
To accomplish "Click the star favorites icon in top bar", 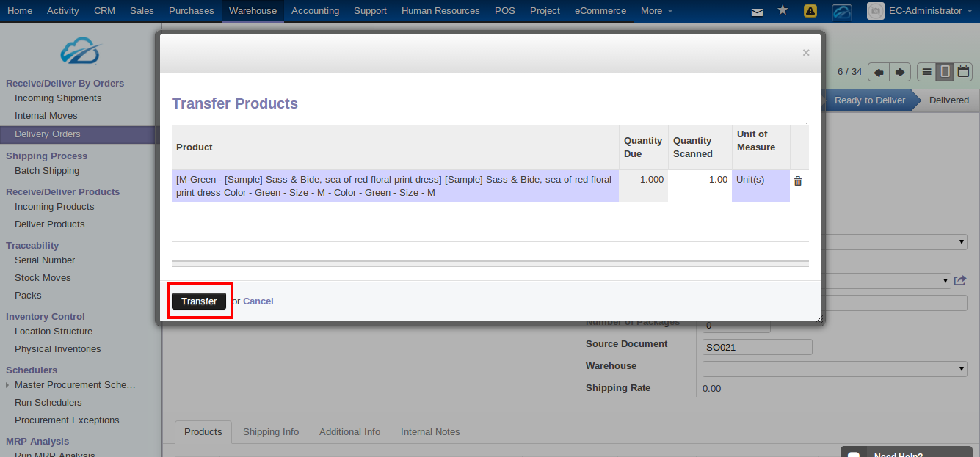I will (x=782, y=11).
